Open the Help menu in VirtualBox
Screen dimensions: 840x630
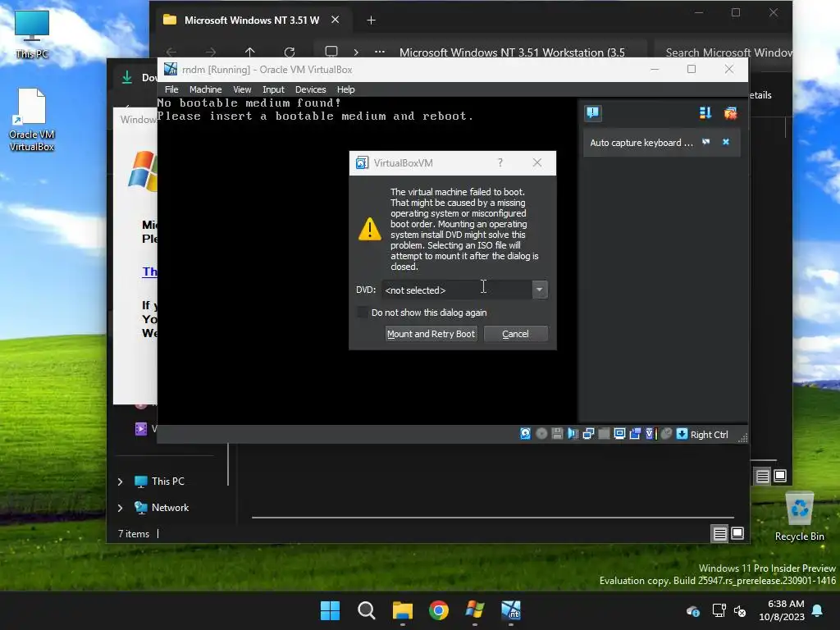(x=345, y=89)
